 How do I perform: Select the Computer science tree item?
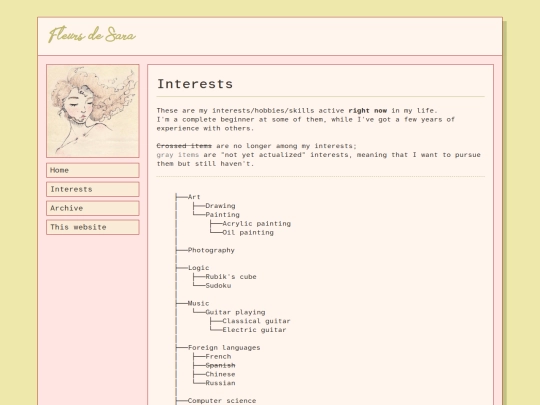click(222, 401)
